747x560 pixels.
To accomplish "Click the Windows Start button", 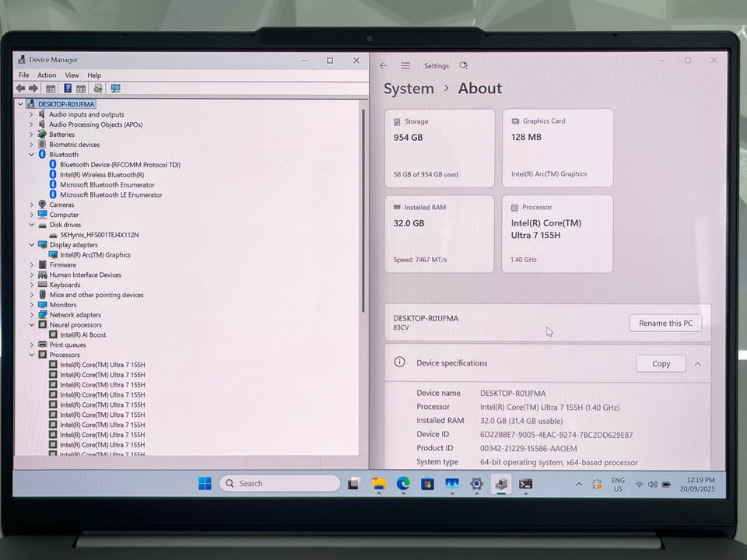I will pyautogui.click(x=205, y=484).
